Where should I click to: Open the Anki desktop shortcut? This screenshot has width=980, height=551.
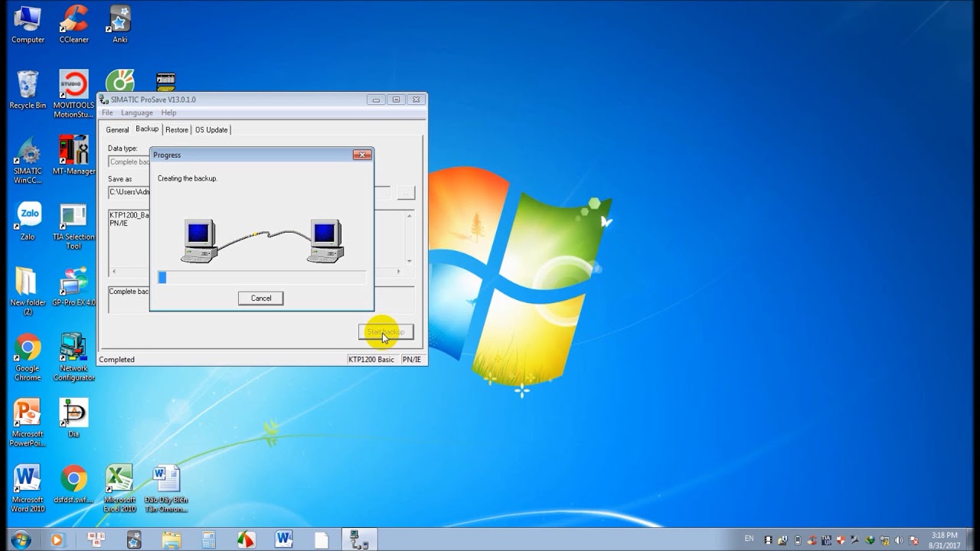tap(120, 25)
